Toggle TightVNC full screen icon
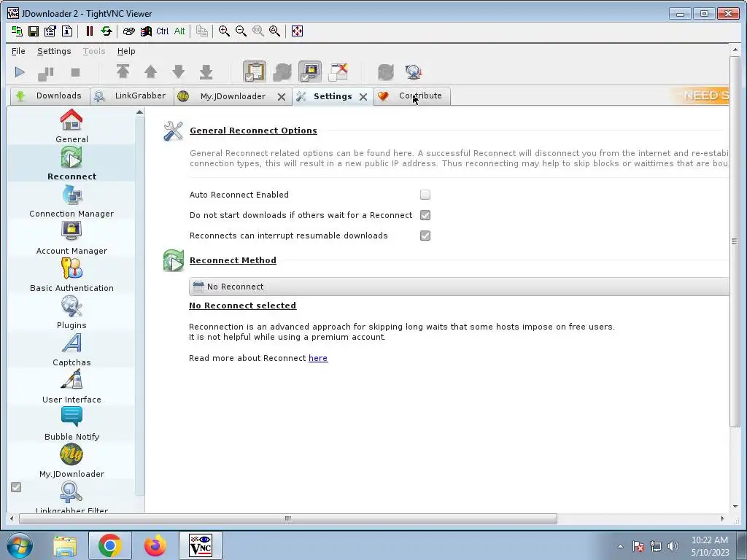 (x=297, y=31)
